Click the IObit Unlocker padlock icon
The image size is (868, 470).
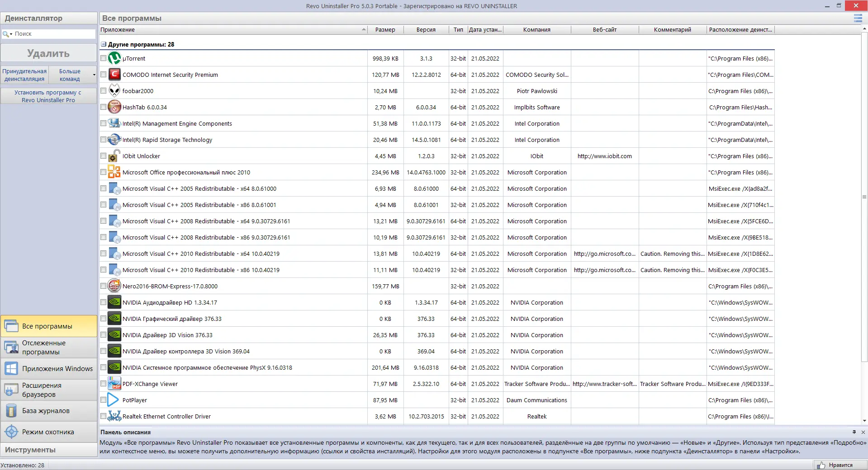[x=114, y=156]
